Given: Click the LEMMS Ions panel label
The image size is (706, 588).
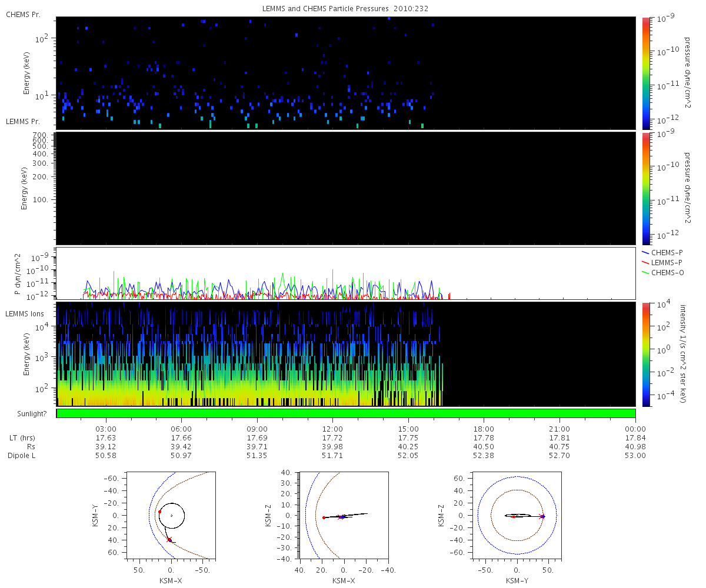Looking at the screenshot, I should coord(25,313).
